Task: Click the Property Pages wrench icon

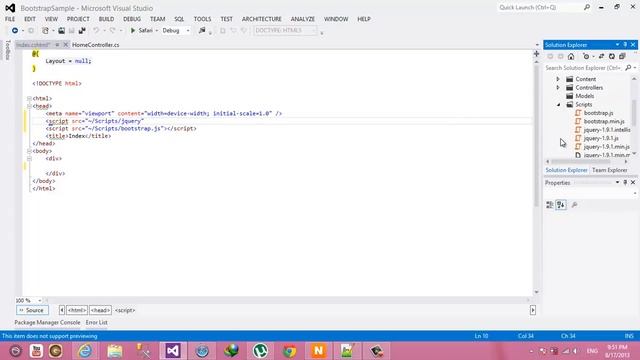Action: coord(574,205)
